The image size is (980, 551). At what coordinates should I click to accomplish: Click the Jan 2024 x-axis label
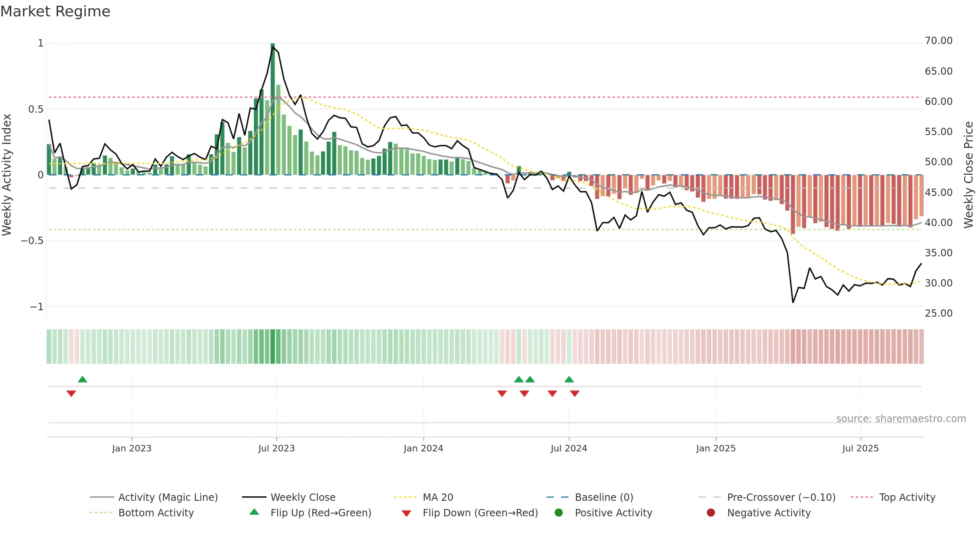coord(423,448)
